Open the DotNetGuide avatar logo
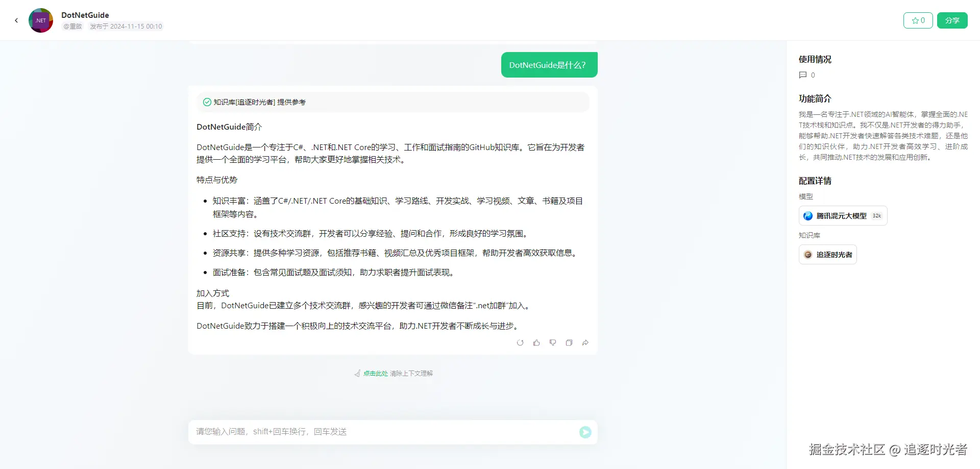Screen dimensions: 980x469 [x=41, y=20]
